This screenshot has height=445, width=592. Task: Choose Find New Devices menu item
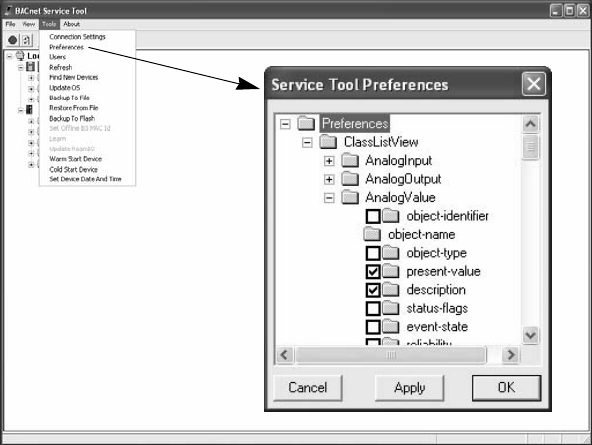click(74, 77)
